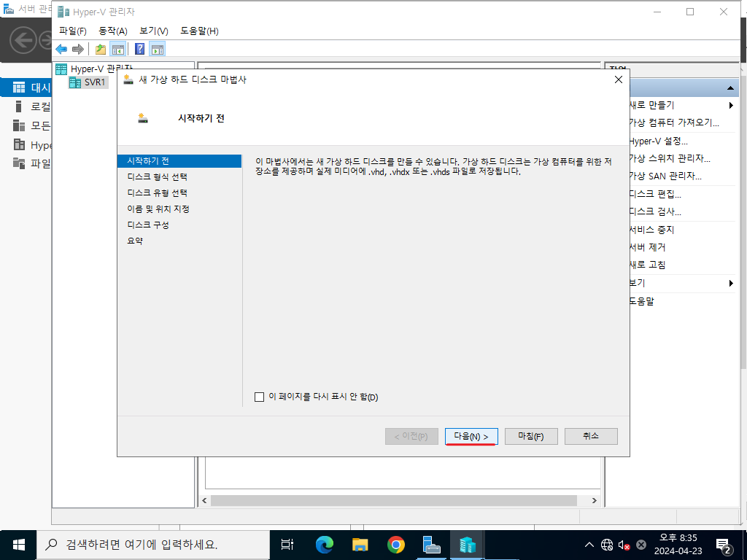Image resolution: width=747 pixels, height=560 pixels.
Task: Click the muted volume tray icon
Action: click(624, 545)
